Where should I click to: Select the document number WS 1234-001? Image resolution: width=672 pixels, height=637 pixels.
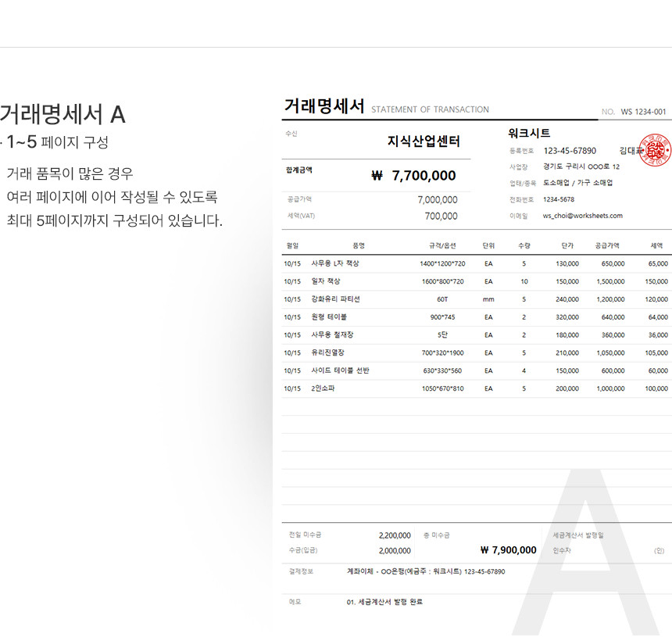[643, 112]
